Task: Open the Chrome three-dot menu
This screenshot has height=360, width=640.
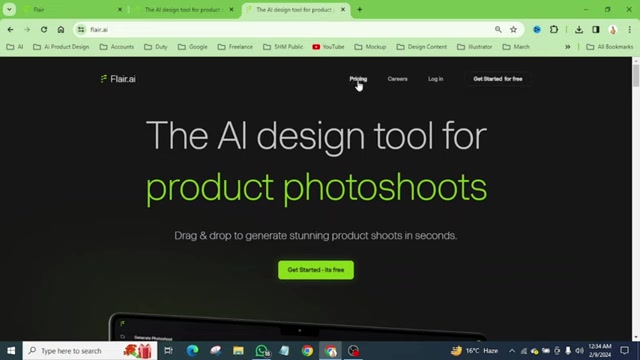Action: [x=629, y=29]
